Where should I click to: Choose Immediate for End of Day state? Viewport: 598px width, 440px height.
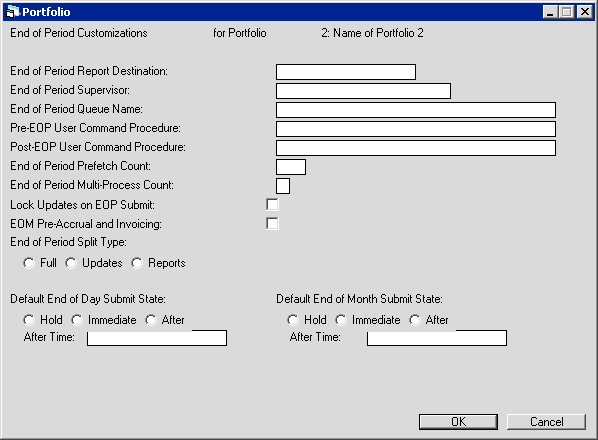(77, 320)
